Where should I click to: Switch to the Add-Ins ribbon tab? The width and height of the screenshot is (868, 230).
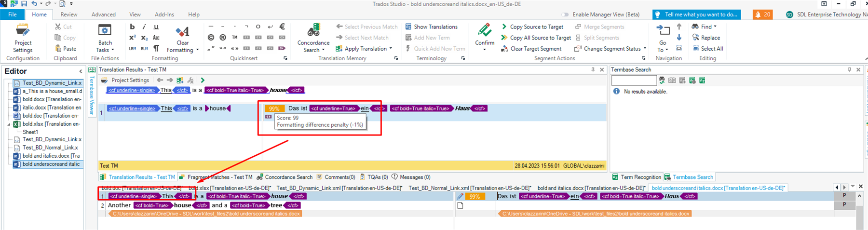(x=164, y=14)
